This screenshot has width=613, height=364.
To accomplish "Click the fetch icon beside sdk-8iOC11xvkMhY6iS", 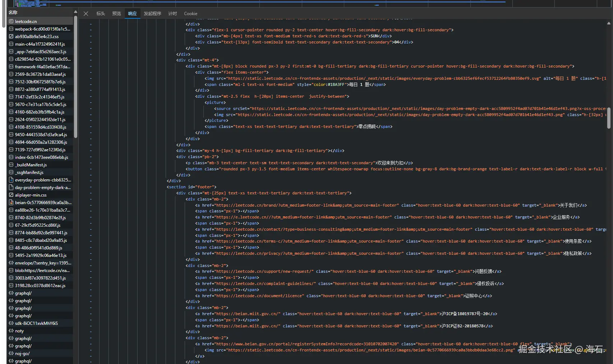I will [x=11, y=323].
